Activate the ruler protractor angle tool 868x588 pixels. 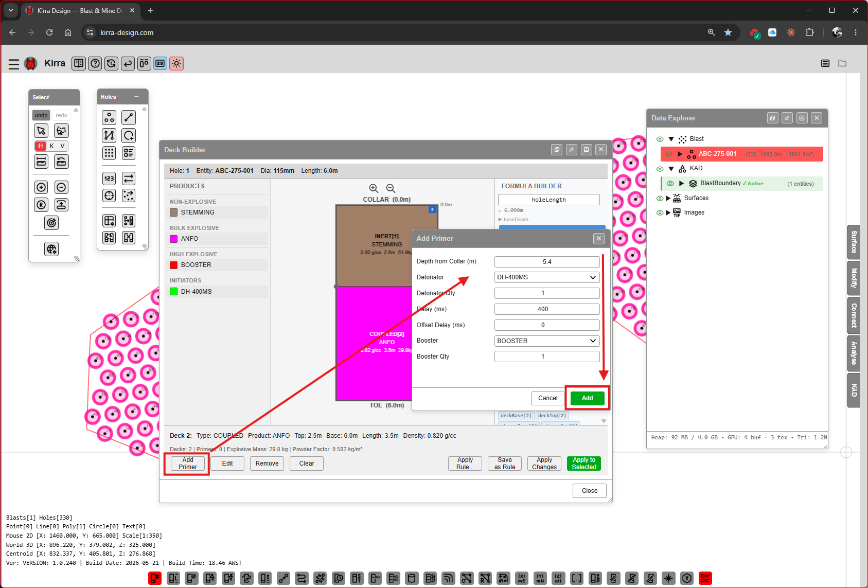point(61,162)
